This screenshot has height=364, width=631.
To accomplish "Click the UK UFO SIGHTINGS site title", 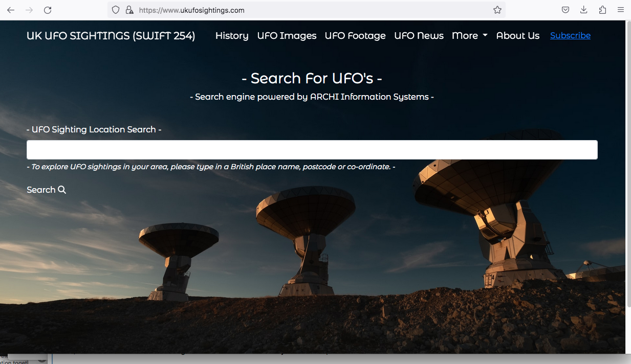I will (111, 36).
